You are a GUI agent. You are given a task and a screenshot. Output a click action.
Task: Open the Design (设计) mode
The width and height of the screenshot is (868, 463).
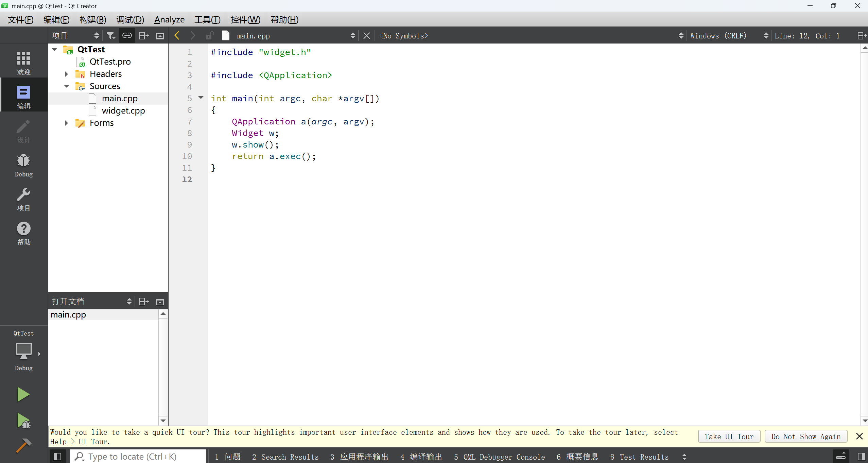tap(24, 131)
